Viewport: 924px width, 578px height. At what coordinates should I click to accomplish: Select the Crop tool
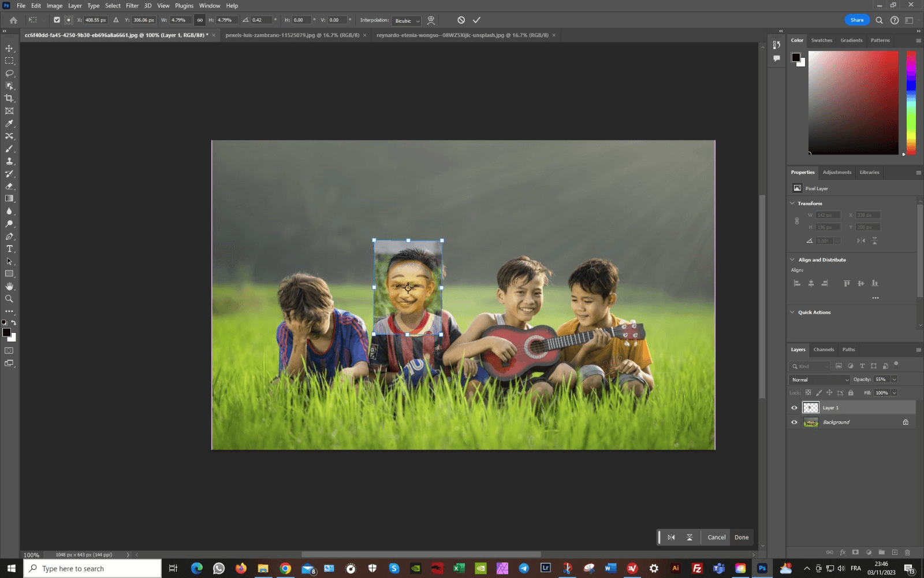point(9,98)
